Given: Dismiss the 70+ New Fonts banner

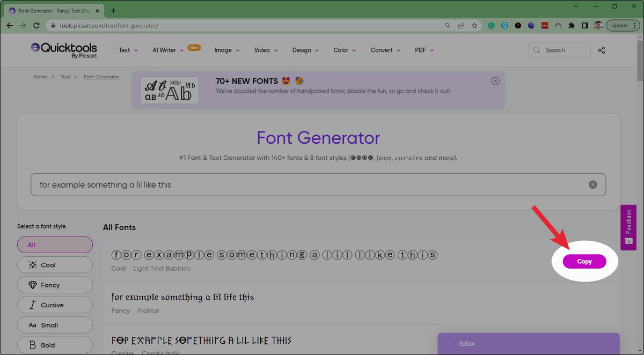Looking at the screenshot, I should [495, 81].
